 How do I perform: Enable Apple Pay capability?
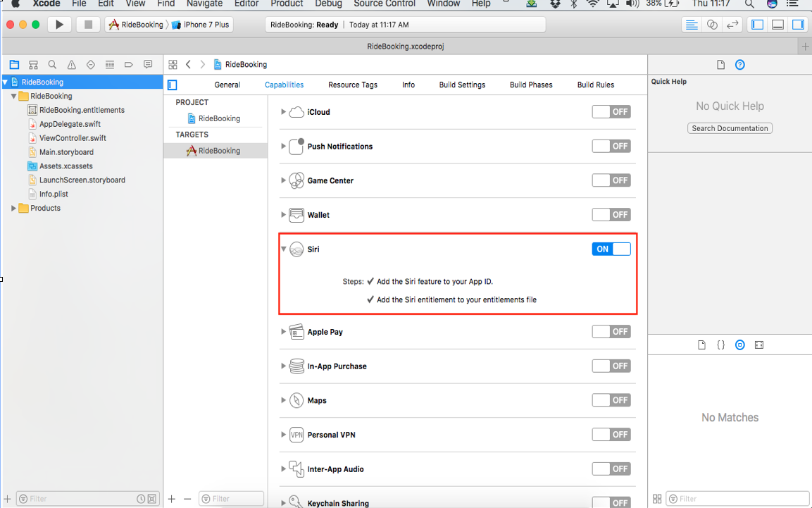point(611,331)
